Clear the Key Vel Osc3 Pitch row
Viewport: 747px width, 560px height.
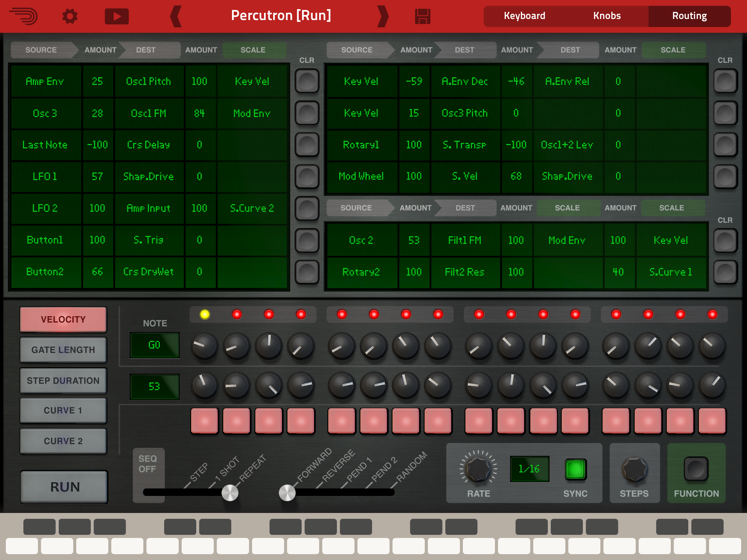725,113
